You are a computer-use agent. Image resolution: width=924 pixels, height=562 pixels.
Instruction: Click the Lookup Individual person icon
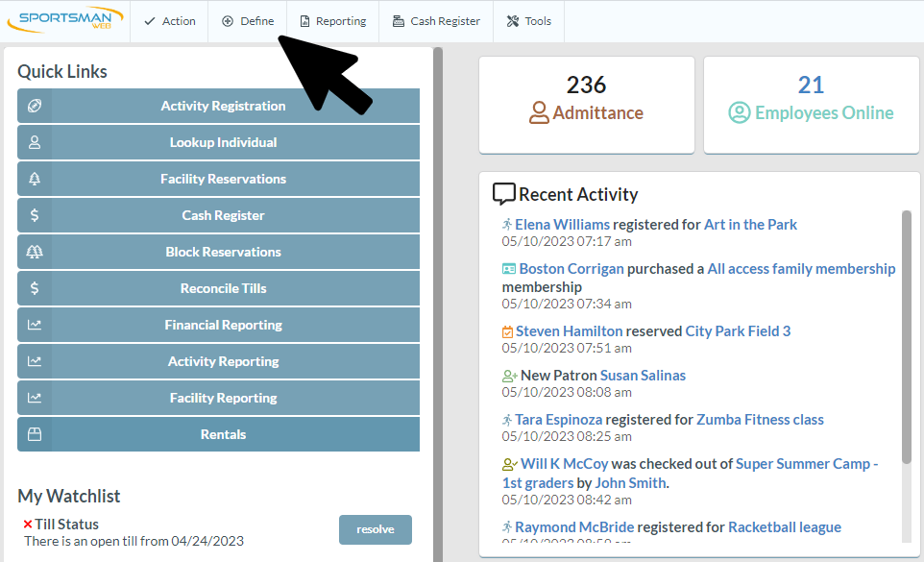35,142
